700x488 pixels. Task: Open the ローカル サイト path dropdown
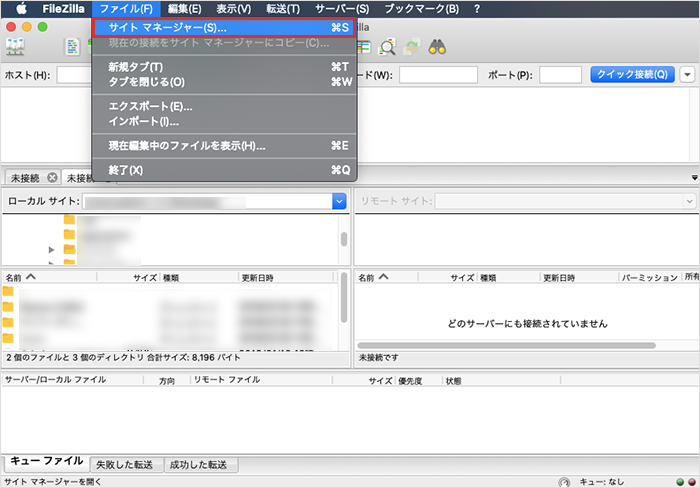[x=339, y=201]
